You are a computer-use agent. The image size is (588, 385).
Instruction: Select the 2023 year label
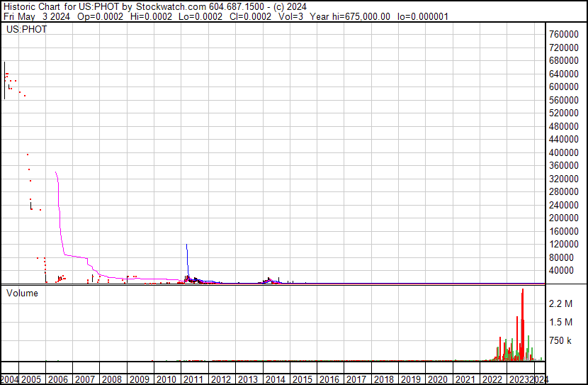pos(519,379)
